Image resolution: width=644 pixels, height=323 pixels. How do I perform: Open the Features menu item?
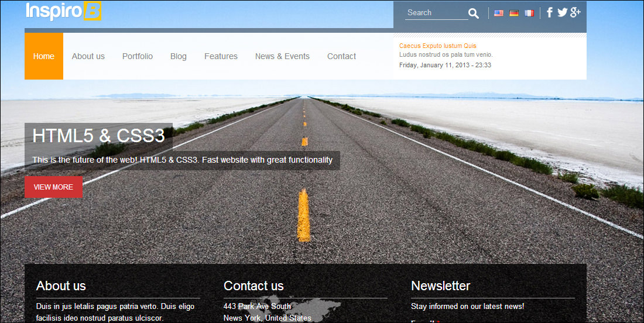[221, 56]
